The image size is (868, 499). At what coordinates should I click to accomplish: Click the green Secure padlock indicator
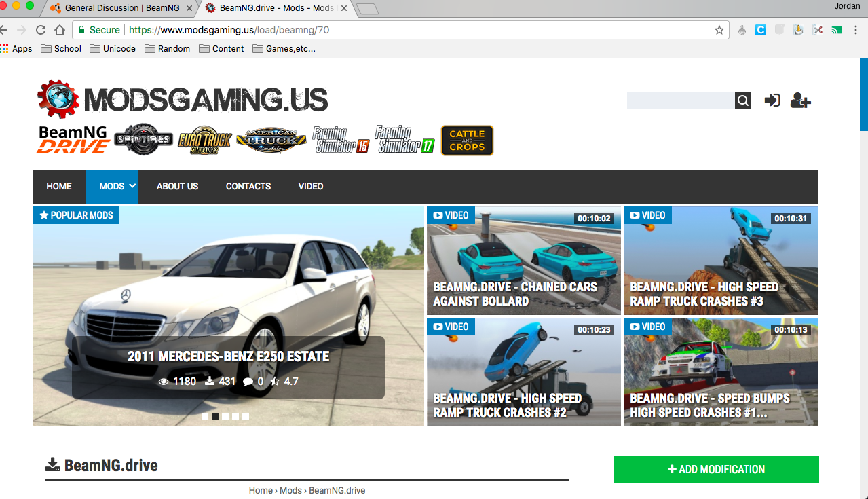pyautogui.click(x=98, y=30)
